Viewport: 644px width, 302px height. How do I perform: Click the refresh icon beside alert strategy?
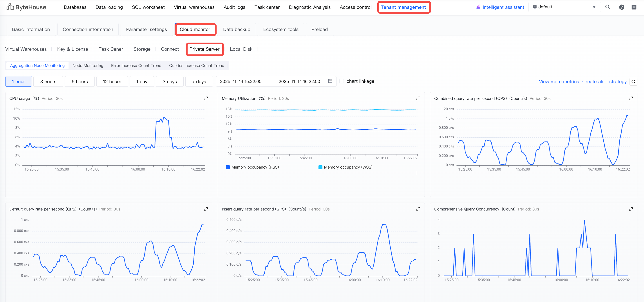tap(633, 81)
